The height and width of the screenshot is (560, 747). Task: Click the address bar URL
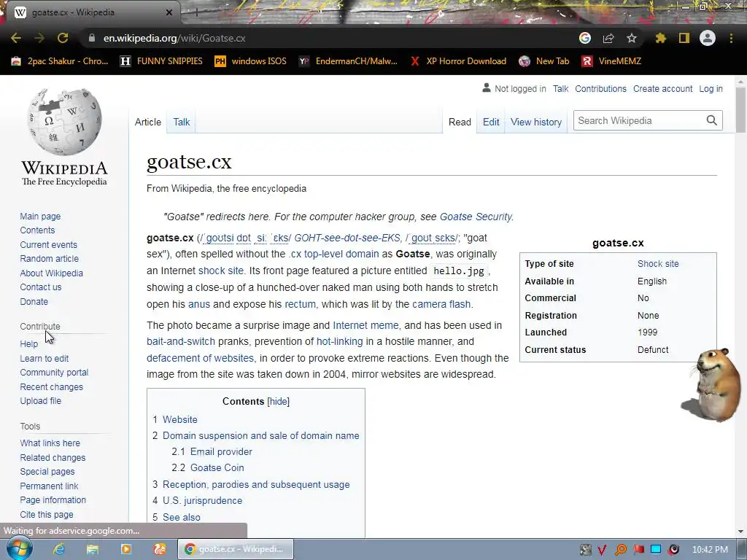[174, 38]
